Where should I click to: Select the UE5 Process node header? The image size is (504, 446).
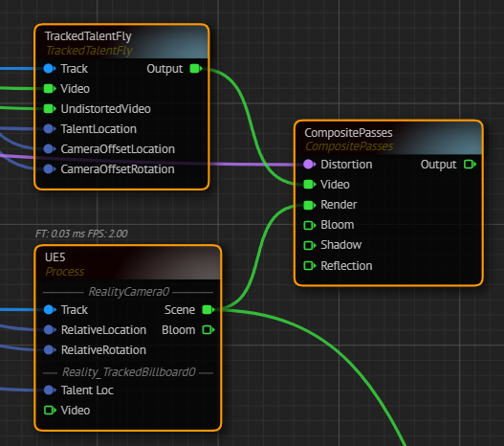pyautogui.click(x=128, y=263)
